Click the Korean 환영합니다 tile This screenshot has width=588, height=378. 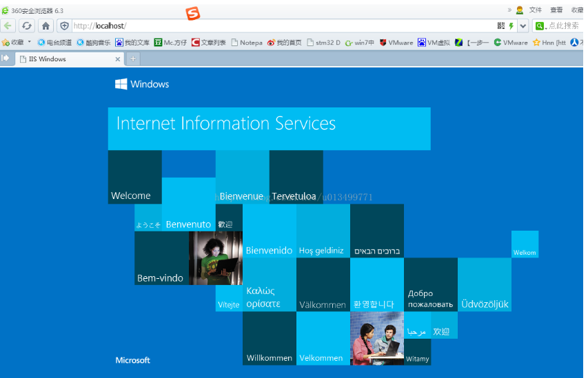point(377,285)
